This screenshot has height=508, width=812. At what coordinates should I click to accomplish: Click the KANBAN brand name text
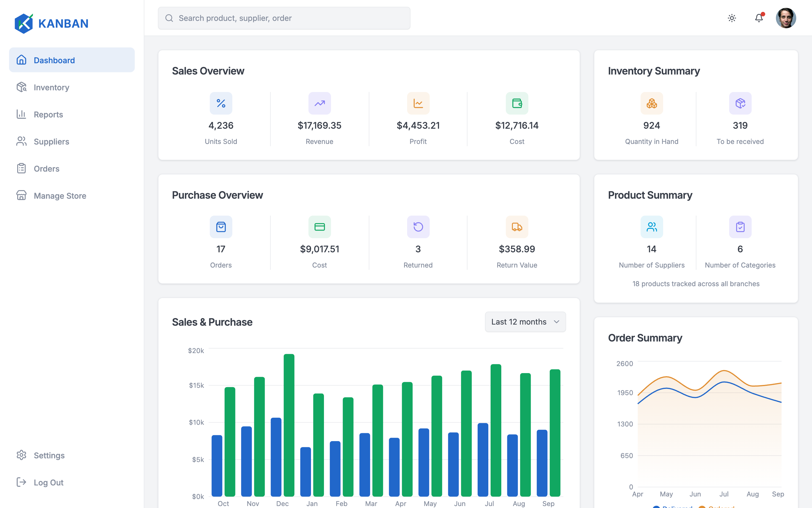tap(63, 23)
